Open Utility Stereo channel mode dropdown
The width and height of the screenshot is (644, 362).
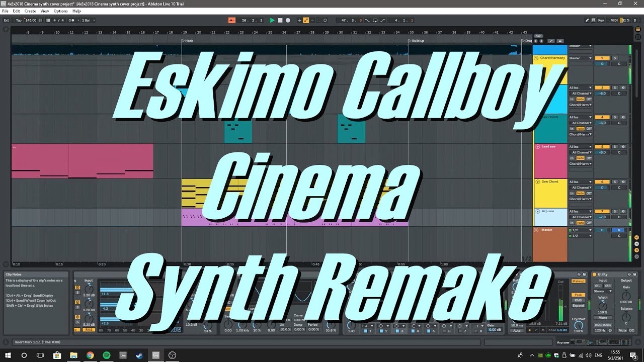(x=602, y=291)
